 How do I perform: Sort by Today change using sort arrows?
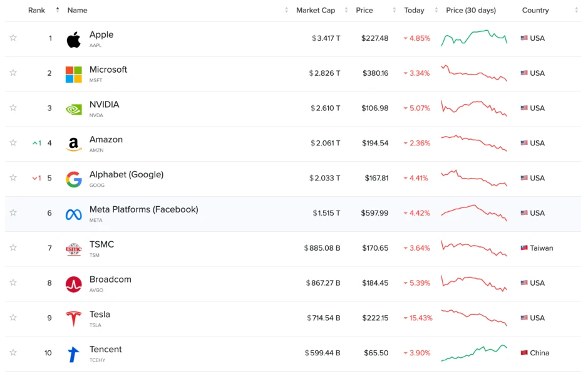point(436,10)
